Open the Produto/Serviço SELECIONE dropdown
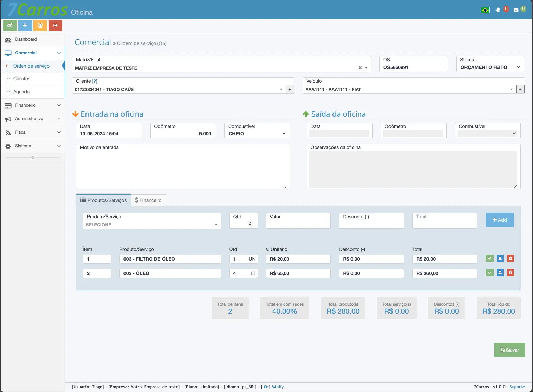The image size is (533, 392). pyautogui.click(x=152, y=225)
